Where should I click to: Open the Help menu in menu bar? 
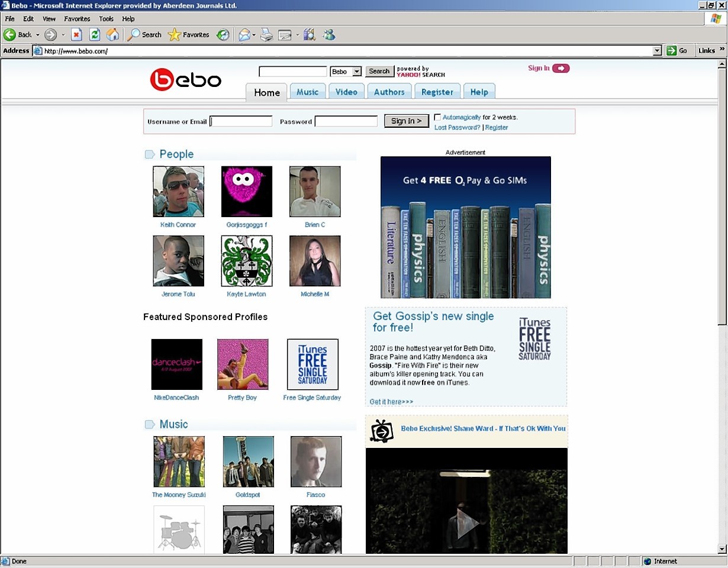(x=128, y=19)
